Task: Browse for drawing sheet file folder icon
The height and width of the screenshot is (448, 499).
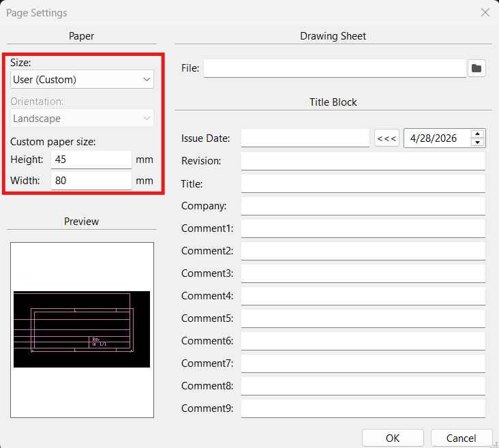Action: (x=477, y=68)
